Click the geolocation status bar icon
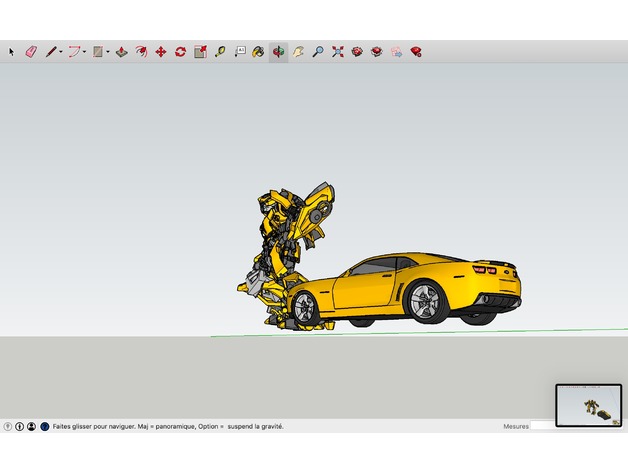 8,426
